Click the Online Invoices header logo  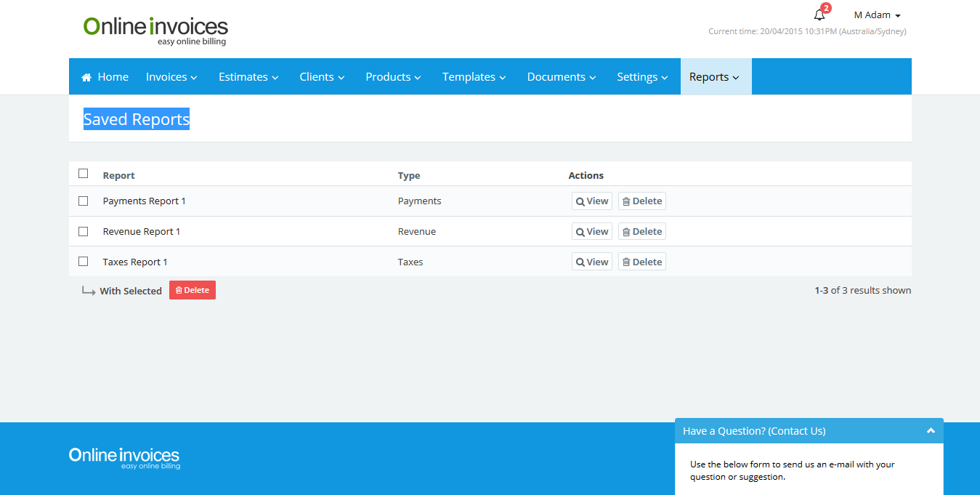point(155,31)
